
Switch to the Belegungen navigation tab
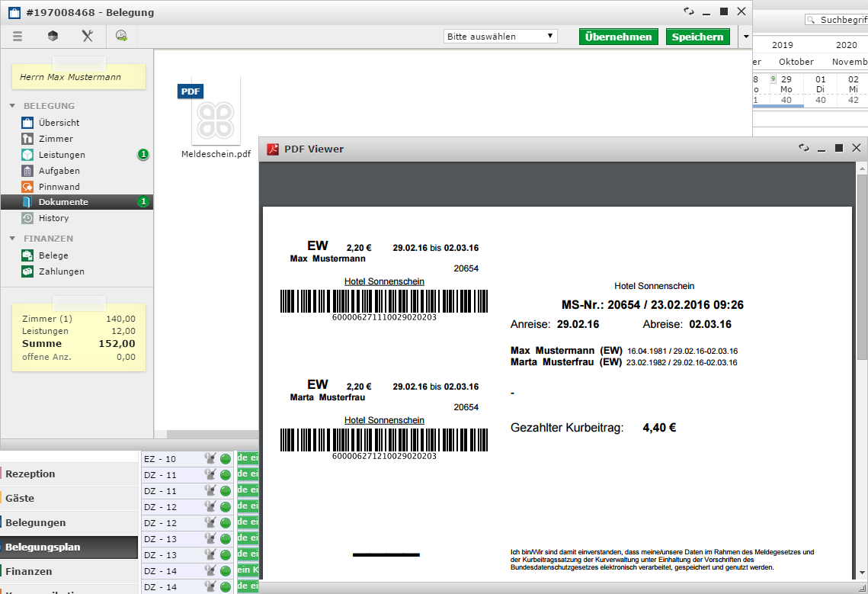(x=69, y=522)
